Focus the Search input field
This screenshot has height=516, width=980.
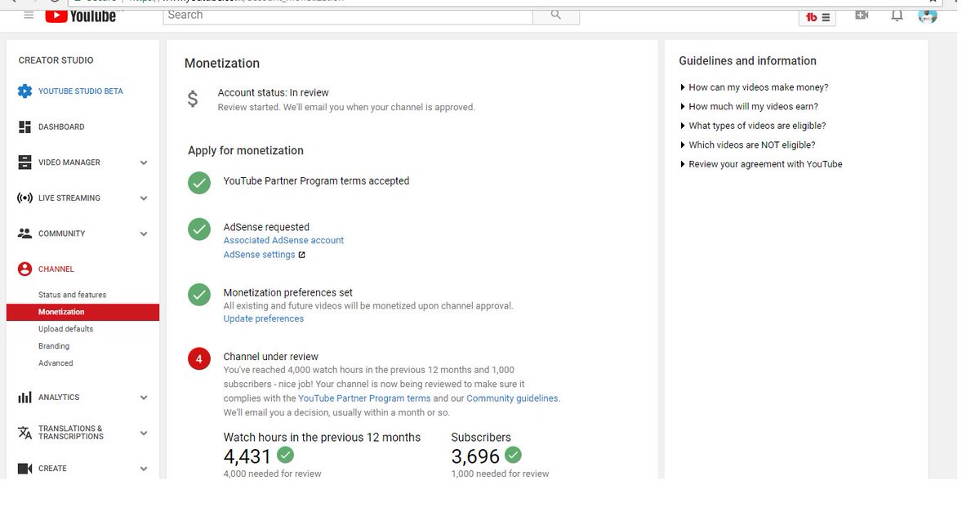click(348, 15)
